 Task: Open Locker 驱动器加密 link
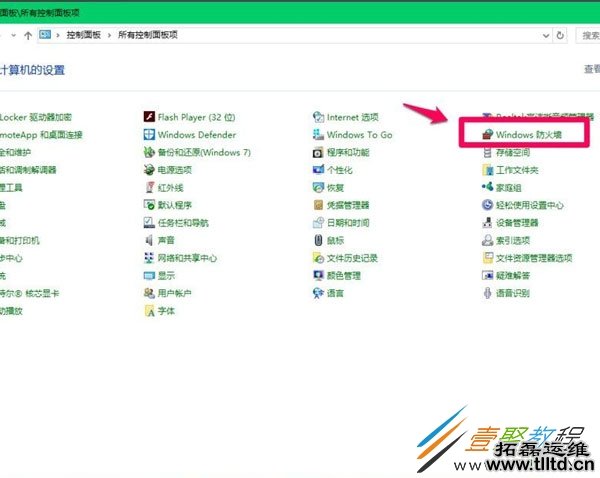(x=36, y=117)
